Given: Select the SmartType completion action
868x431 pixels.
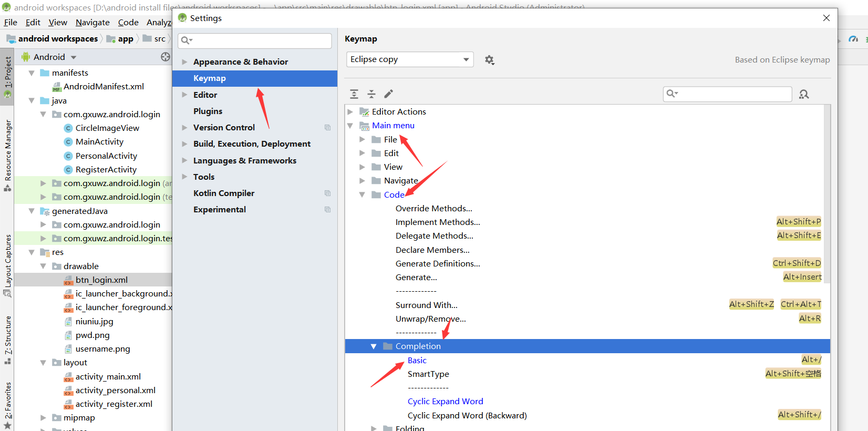Looking at the screenshot, I should (428, 374).
